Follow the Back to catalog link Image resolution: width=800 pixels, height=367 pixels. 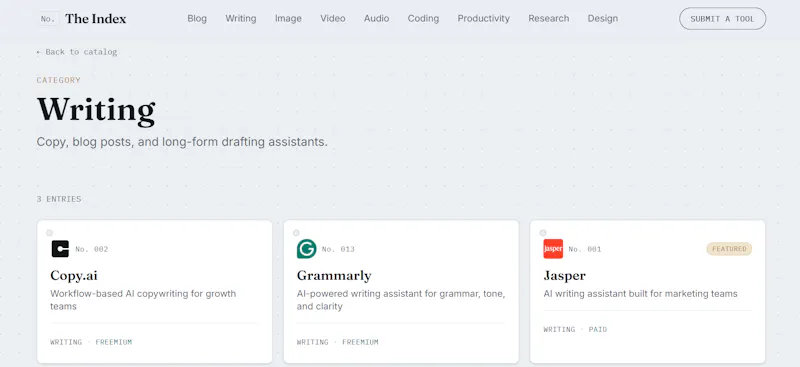(x=77, y=52)
